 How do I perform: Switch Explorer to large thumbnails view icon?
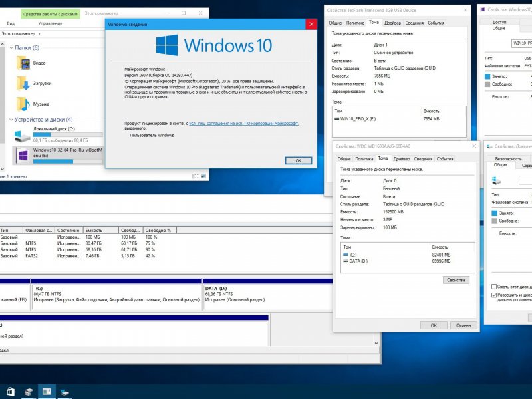[203, 176]
